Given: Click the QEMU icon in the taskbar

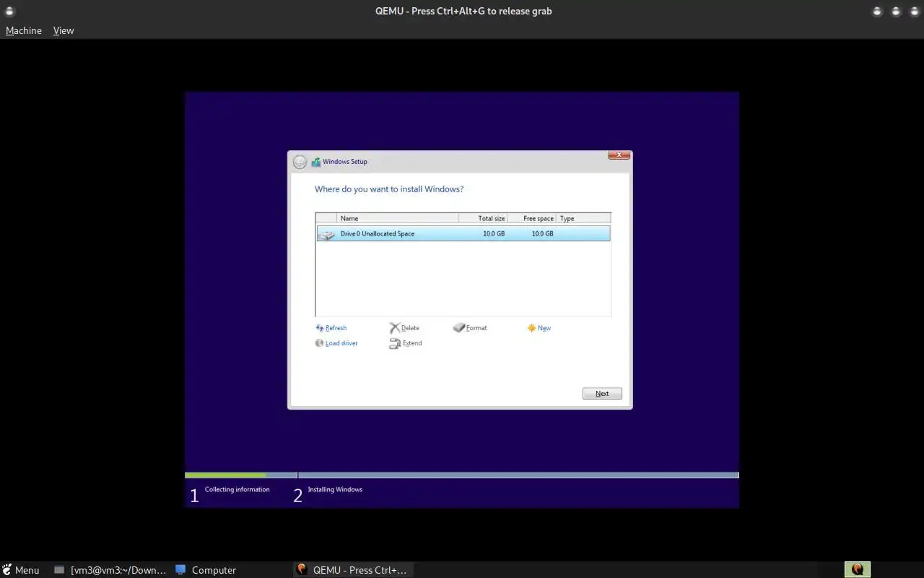Looking at the screenshot, I should [302, 569].
